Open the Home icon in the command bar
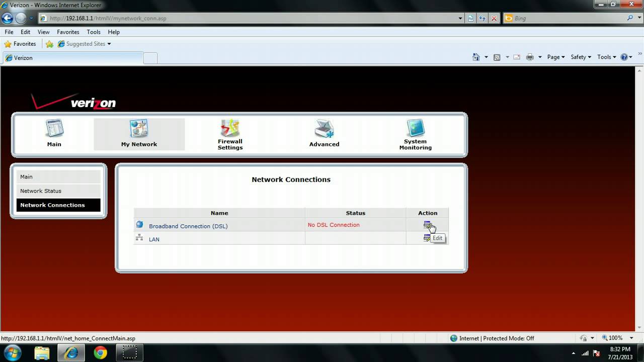This screenshot has width=644, height=362. click(x=476, y=57)
